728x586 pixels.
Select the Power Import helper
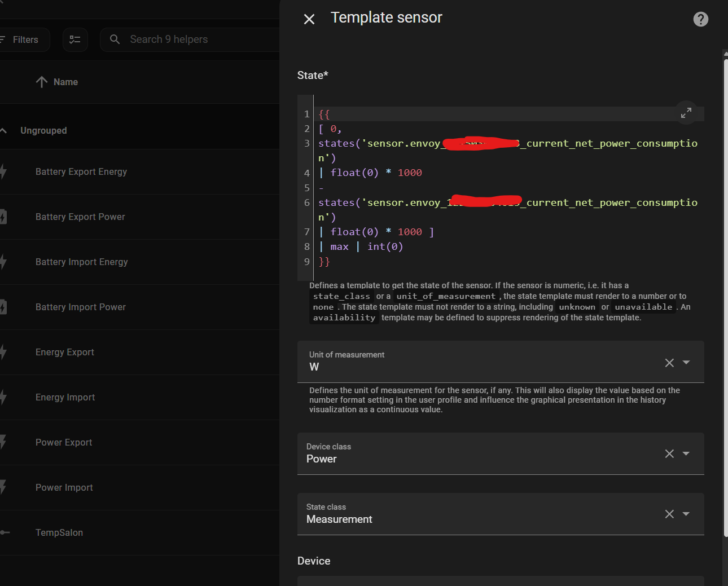[x=64, y=487]
